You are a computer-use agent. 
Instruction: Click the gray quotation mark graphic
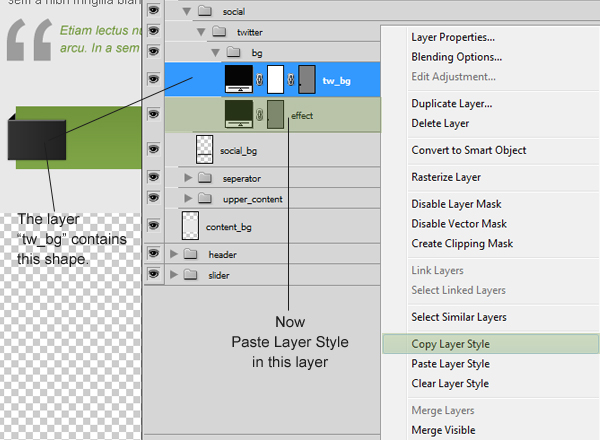tap(29, 40)
